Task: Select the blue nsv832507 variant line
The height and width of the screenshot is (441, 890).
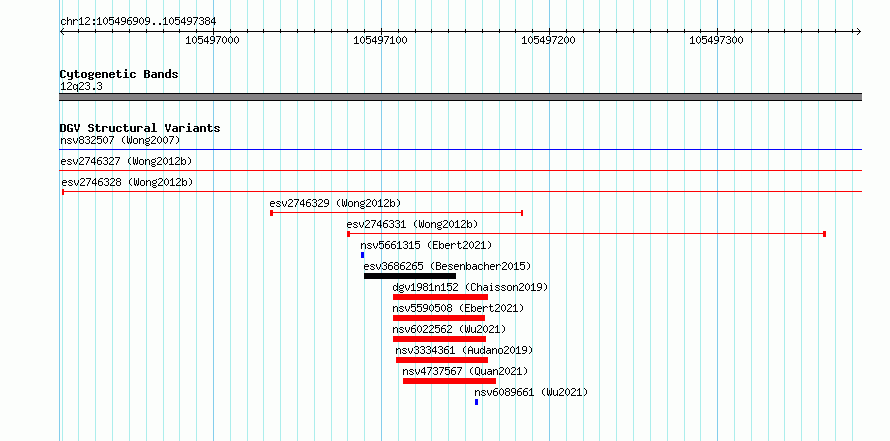Action: coord(460,150)
